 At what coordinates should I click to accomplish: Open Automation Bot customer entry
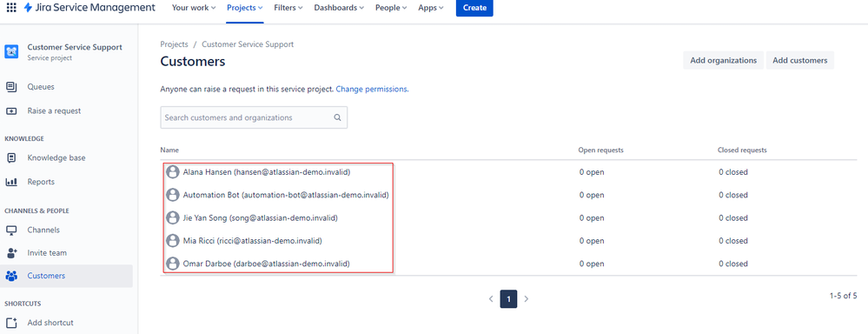click(x=286, y=195)
